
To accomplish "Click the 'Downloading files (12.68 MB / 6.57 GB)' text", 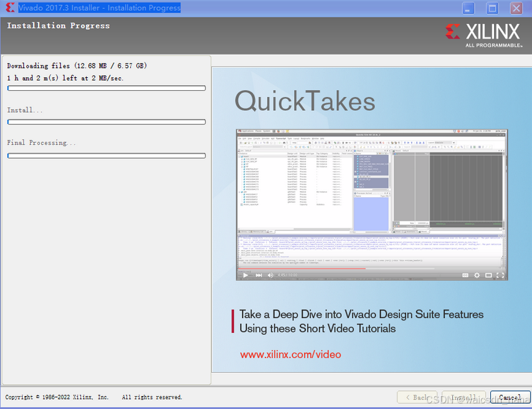I will [77, 65].
